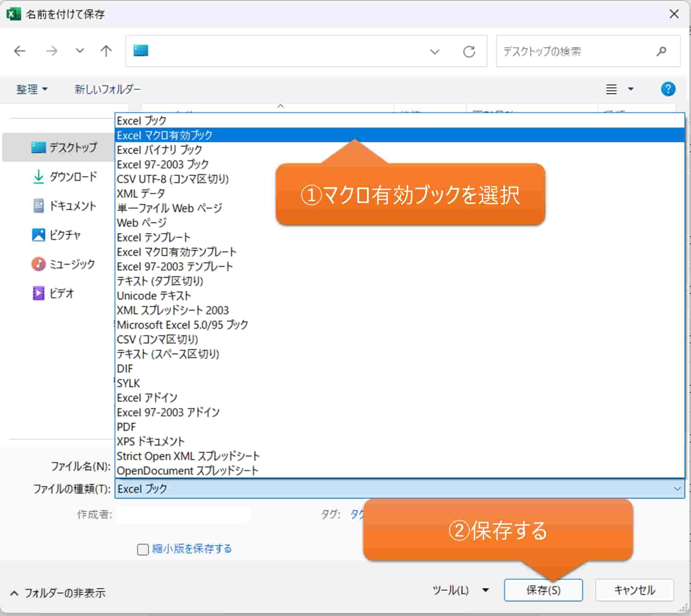The width and height of the screenshot is (691, 616).
Task: Choose 単一ファイル Web ページ option
Action: click(x=400, y=208)
